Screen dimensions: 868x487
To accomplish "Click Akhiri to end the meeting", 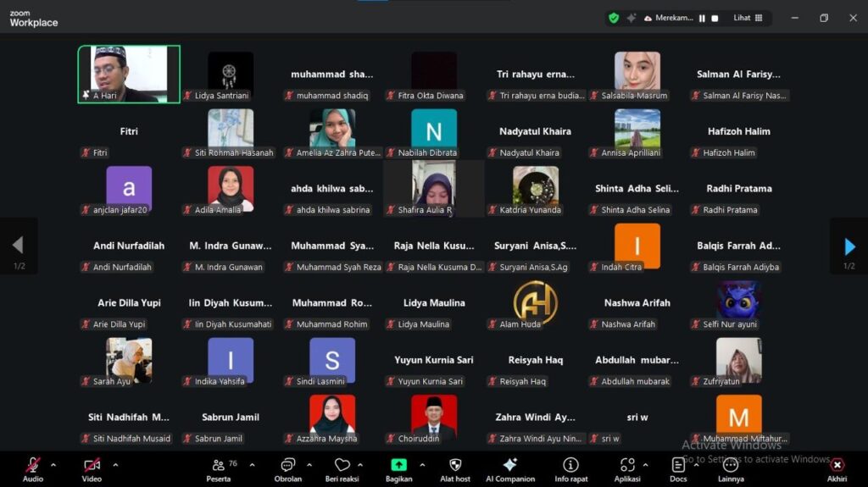I will click(x=837, y=466).
